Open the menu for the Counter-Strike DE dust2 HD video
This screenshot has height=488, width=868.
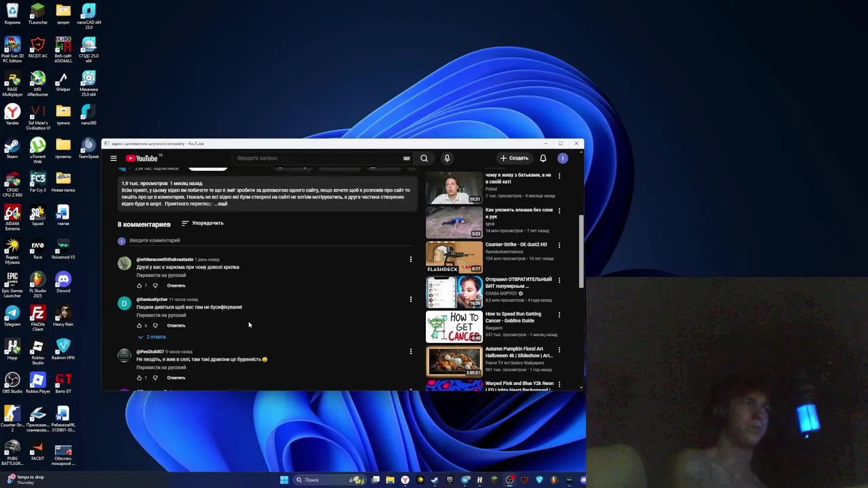pos(559,245)
